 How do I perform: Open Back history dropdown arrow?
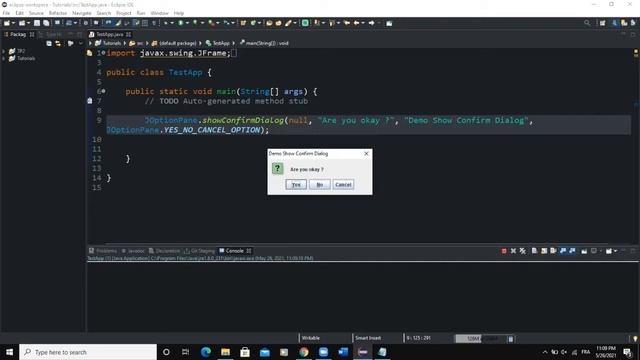pos(363,23)
